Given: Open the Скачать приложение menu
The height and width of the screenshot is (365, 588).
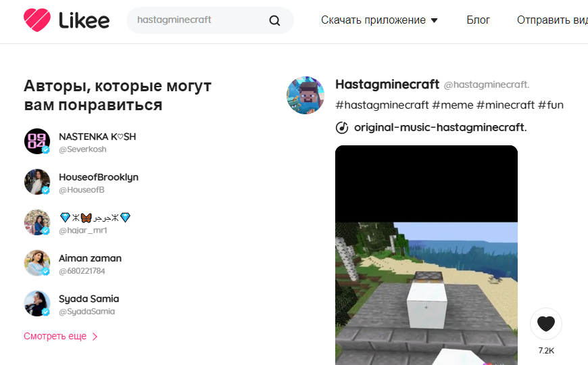Looking at the screenshot, I should [379, 20].
